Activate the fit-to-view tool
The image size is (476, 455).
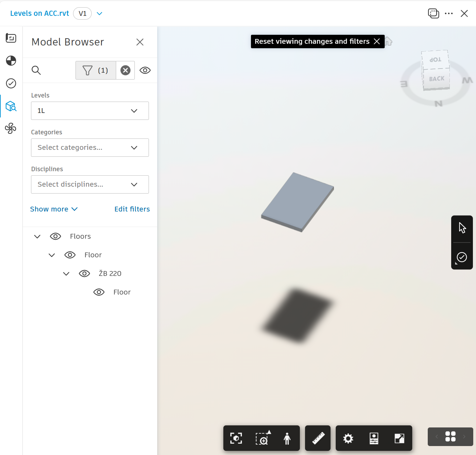tap(236, 438)
